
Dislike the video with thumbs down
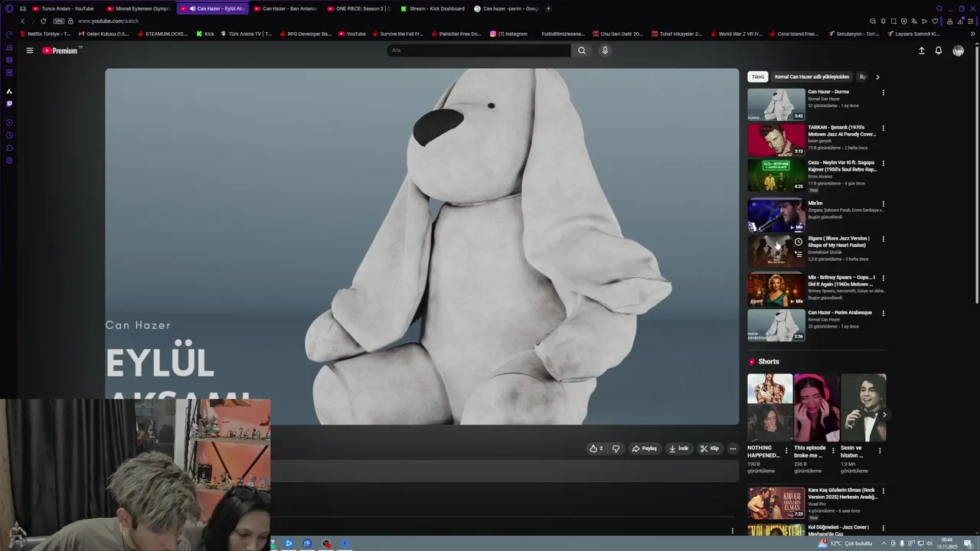click(x=616, y=448)
